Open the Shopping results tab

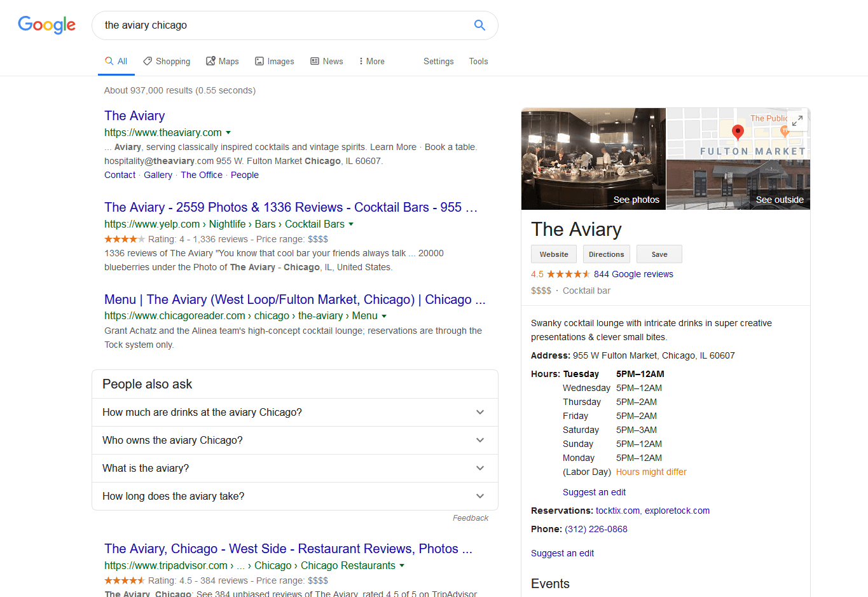point(167,62)
